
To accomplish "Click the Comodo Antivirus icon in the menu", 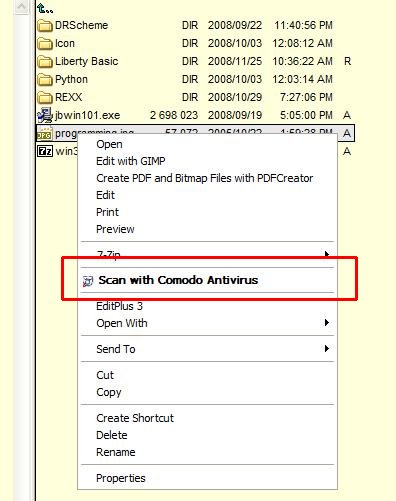I will (x=88, y=281).
